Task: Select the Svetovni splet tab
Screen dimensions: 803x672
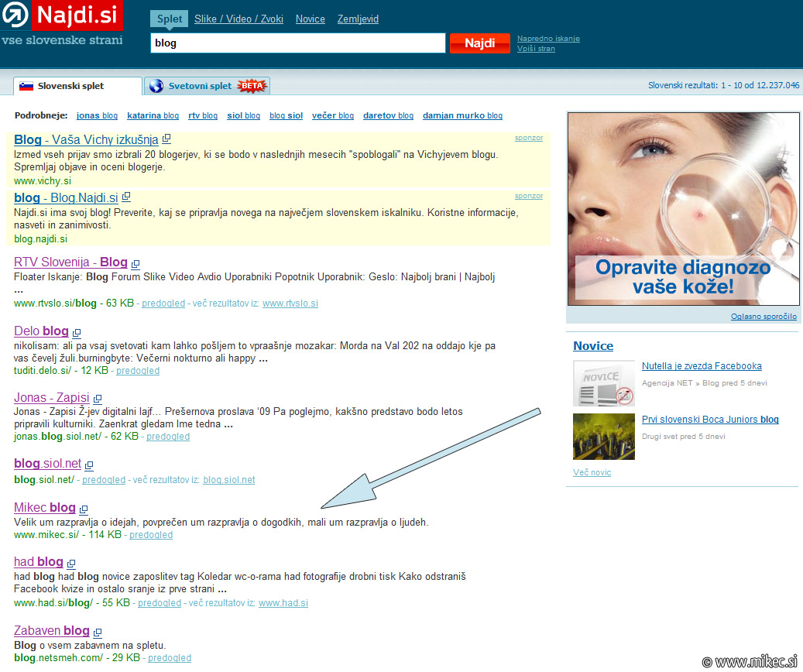Action: (x=207, y=86)
